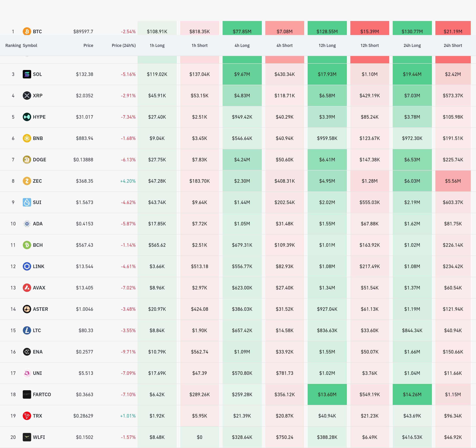Open the AVAX symbol link
The height and width of the screenshot is (448, 476).
click(x=39, y=288)
